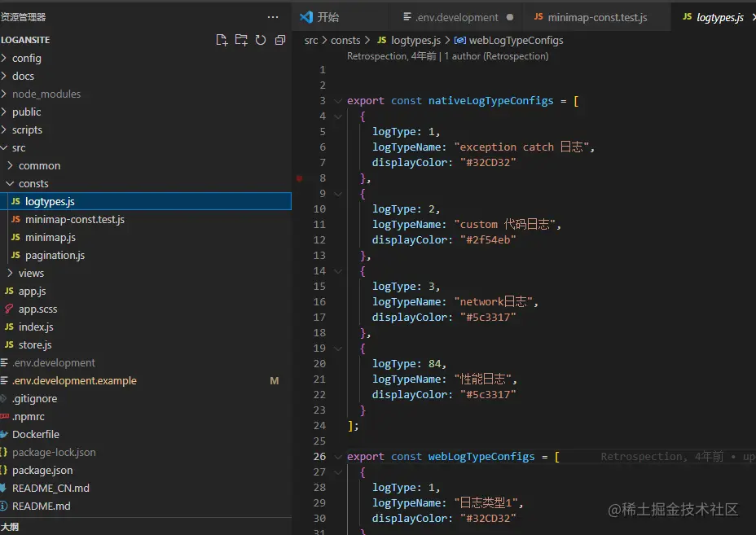Open .env.development in the file tree
Viewport: 756px width, 535px height.
(146, 362)
